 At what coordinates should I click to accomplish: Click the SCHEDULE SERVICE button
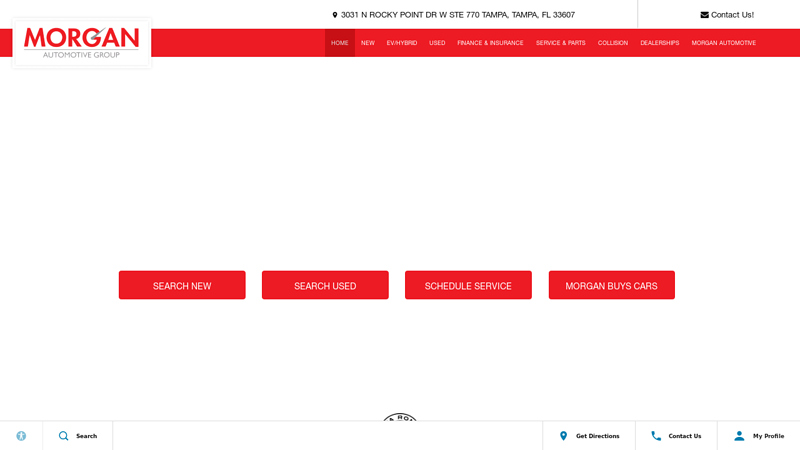point(468,286)
